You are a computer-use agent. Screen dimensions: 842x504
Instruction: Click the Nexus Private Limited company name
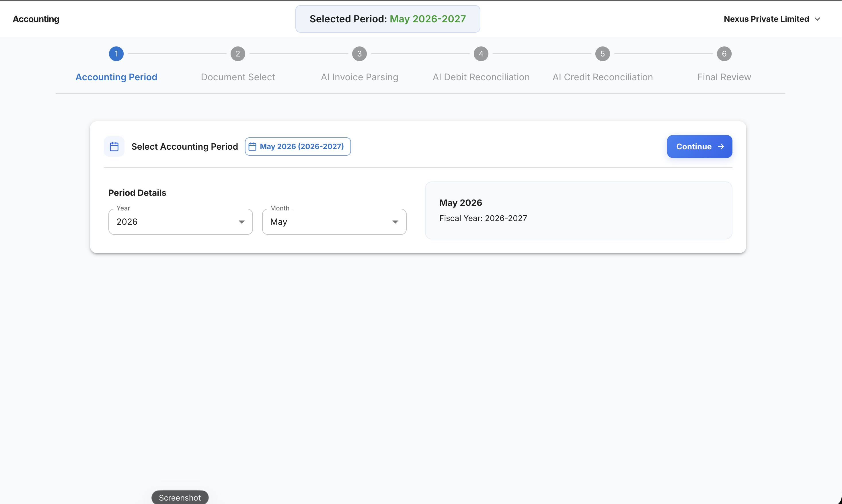coord(766,19)
